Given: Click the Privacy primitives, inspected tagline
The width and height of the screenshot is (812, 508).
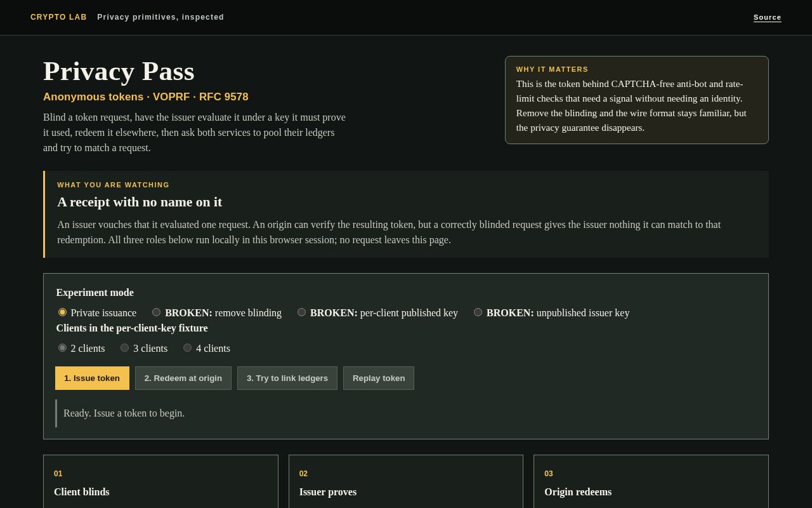Looking at the screenshot, I should [x=160, y=17].
